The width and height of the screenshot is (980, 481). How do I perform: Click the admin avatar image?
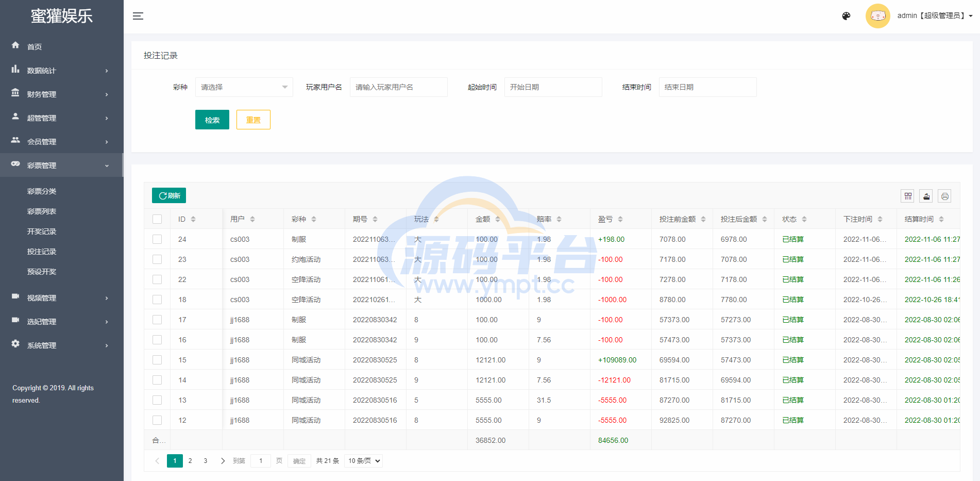click(878, 16)
